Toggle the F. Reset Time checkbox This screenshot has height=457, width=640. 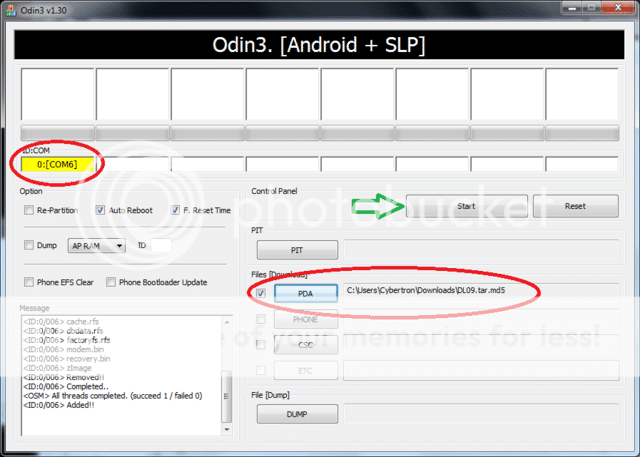tap(176, 211)
